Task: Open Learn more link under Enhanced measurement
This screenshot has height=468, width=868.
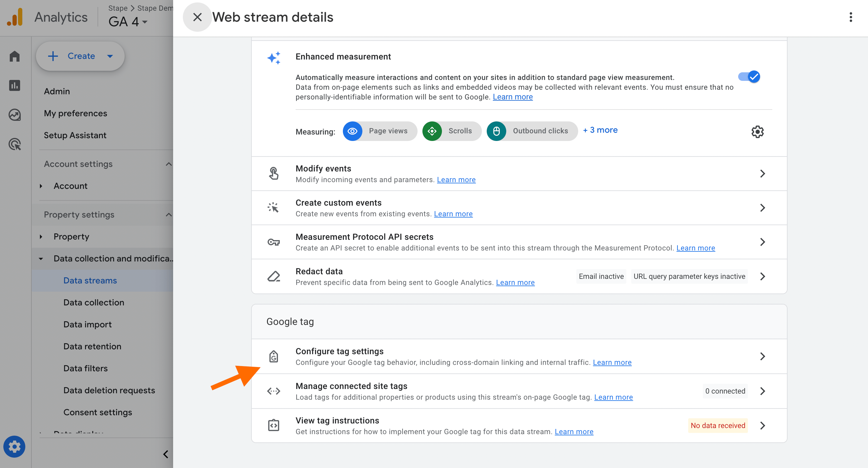Action: (513, 97)
